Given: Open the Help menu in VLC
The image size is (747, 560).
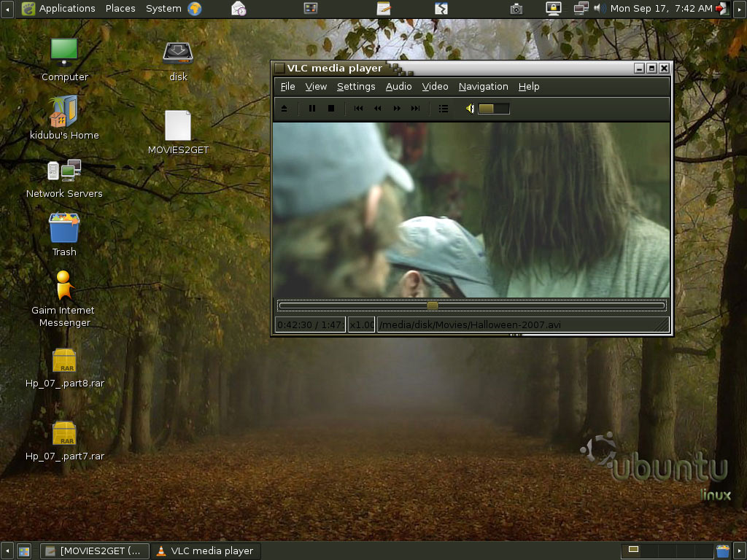Looking at the screenshot, I should (529, 86).
